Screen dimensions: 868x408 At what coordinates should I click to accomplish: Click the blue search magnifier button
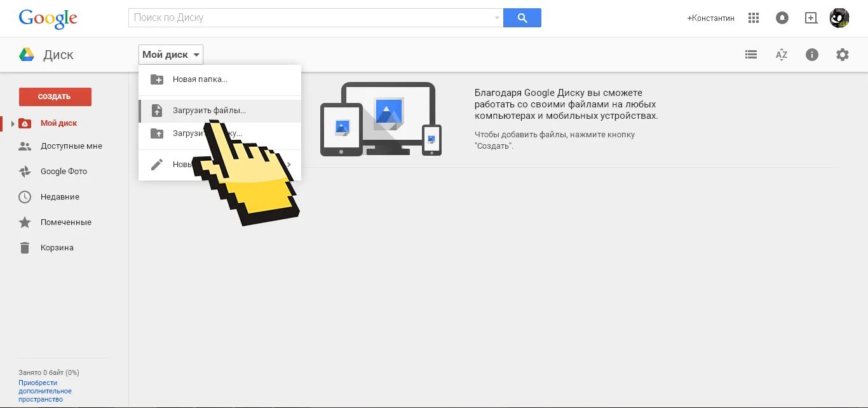click(522, 18)
